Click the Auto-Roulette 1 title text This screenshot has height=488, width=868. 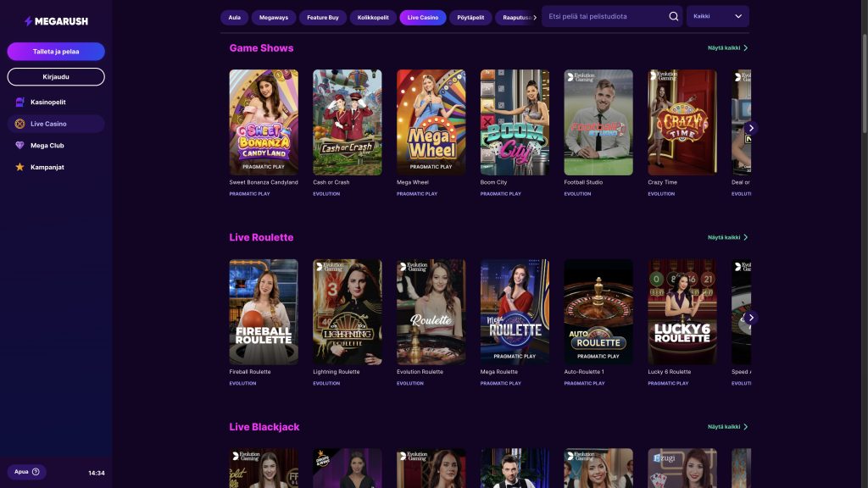[584, 372]
